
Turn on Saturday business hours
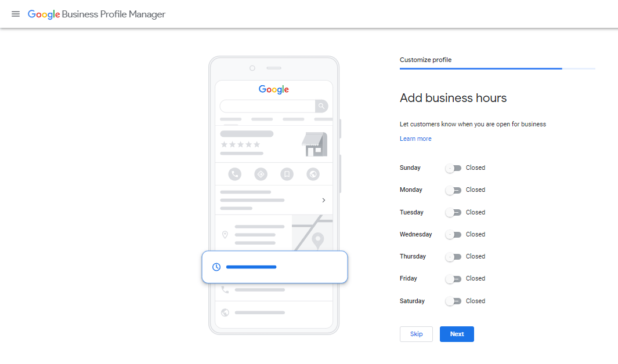coord(453,301)
